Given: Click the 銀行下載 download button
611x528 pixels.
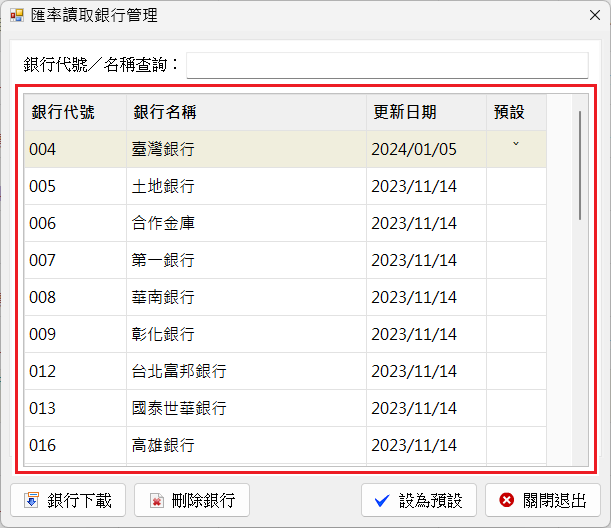Looking at the screenshot, I should (68, 500).
